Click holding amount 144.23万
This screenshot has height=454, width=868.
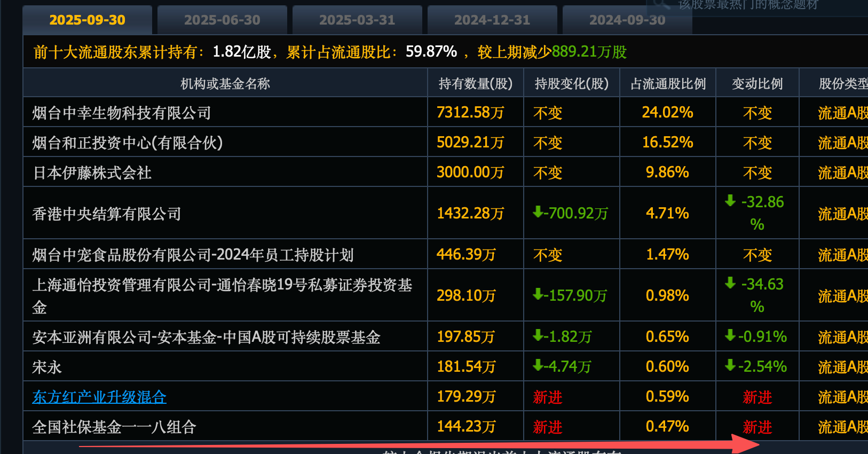pyautogui.click(x=466, y=426)
